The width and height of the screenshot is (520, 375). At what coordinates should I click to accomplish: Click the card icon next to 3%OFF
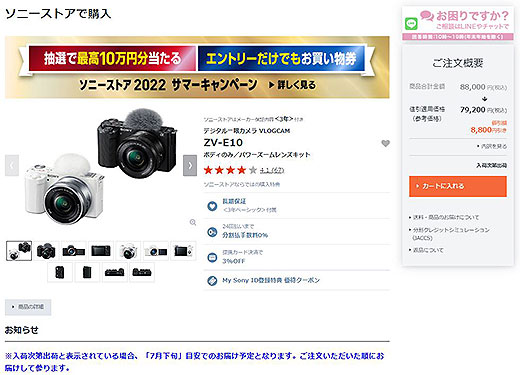[x=212, y=257]
